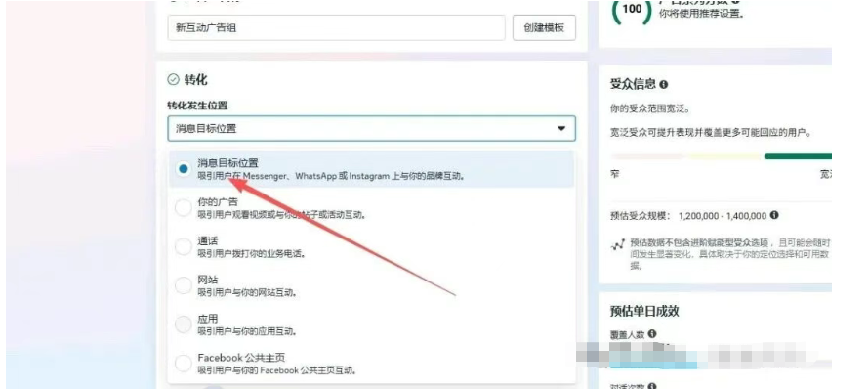The width and height of the screenshot is (868, 389).
Task: Click the 转化发生位置 label
Action: pyautogui.click(x=197, y=106)
